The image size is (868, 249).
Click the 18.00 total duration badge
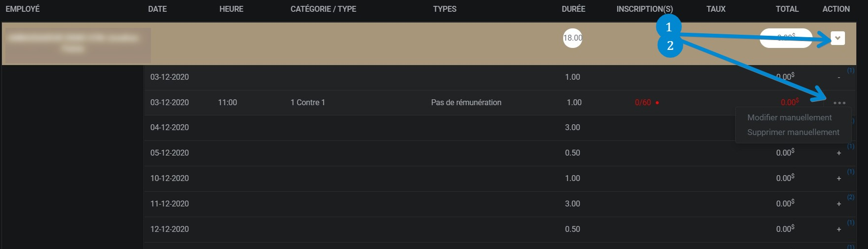(x=572, y=38)
